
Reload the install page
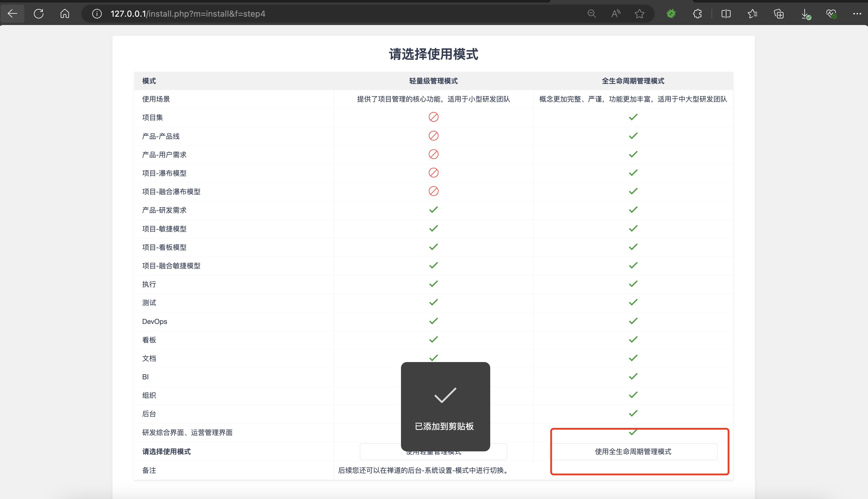pos(39,14)
